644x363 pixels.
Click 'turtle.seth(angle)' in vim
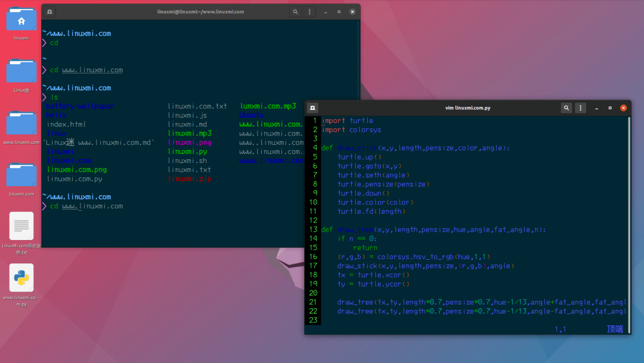pyautogui.click(x=373, y=175)
